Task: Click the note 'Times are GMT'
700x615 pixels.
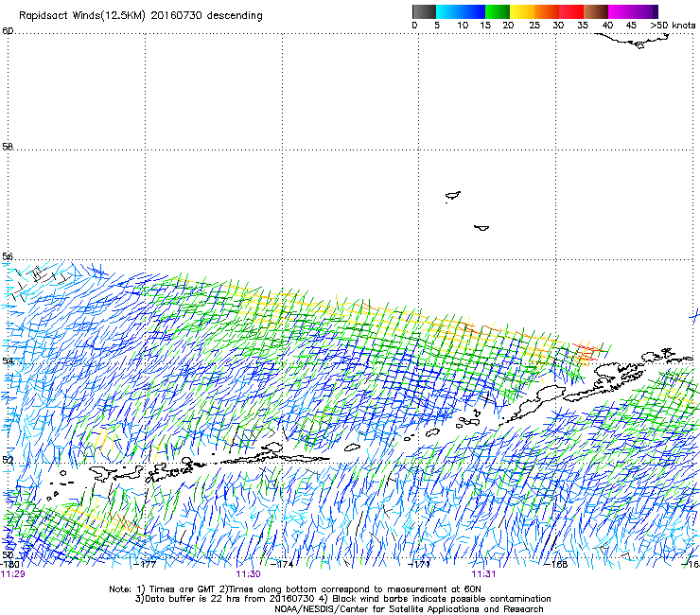Action: (183, 589)
